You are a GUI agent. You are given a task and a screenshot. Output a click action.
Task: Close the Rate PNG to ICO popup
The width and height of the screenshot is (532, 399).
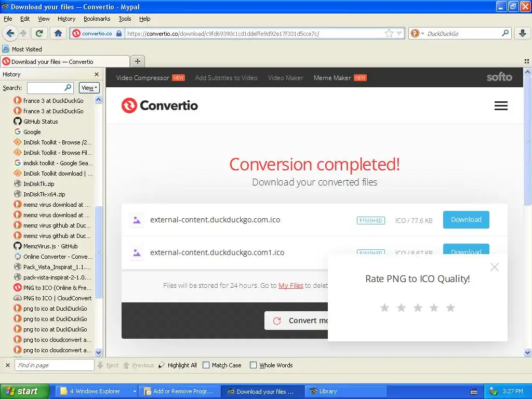click(x=495, y=268)
